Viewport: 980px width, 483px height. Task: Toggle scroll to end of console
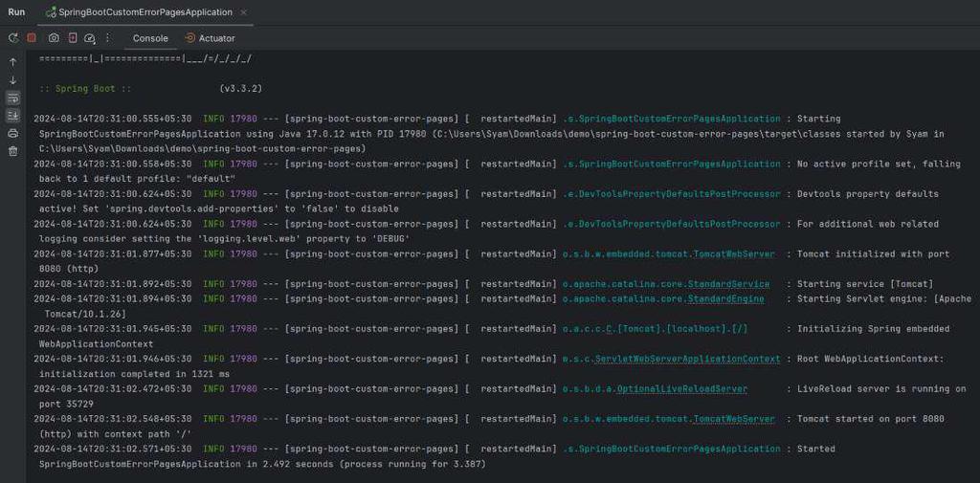click(x=13, y=116)
